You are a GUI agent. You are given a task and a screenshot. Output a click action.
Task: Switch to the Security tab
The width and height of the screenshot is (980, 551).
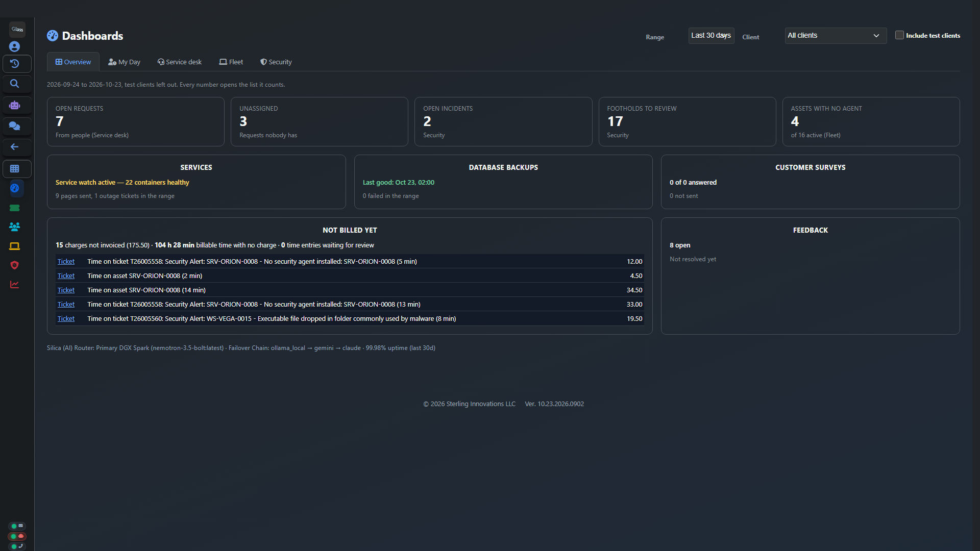[x=276, y=62]
